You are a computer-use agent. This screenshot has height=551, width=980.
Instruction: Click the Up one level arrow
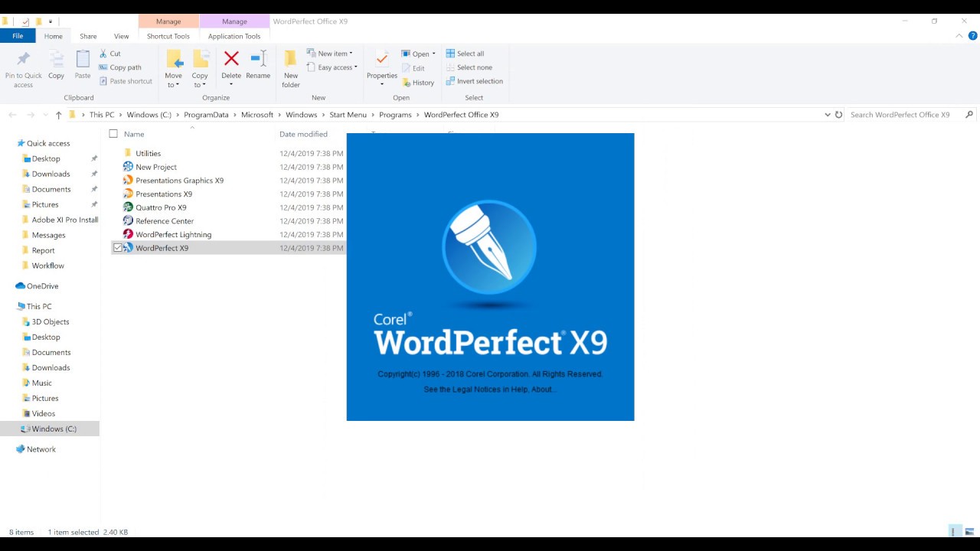58,115
